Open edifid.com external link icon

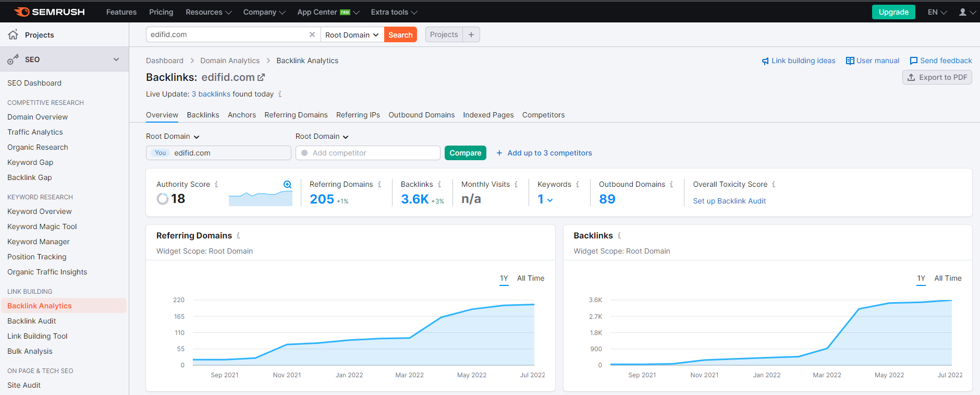(x=261, y=77)
